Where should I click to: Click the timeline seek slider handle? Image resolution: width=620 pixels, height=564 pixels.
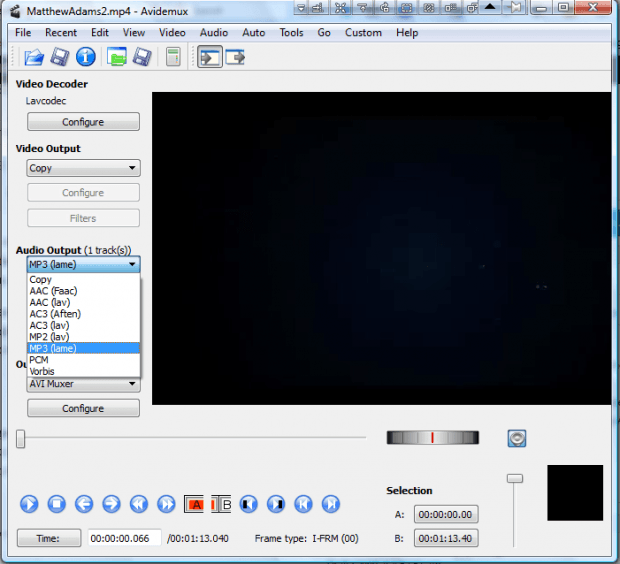pos(21,439)
